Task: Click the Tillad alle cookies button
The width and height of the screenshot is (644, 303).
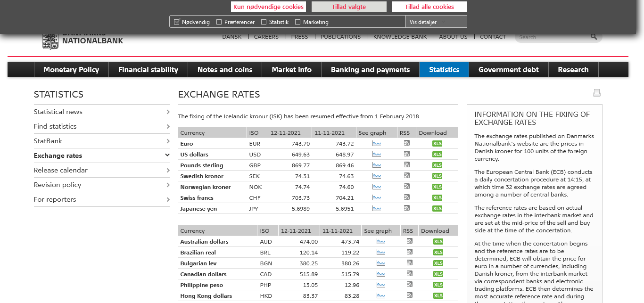Action: 429,7
